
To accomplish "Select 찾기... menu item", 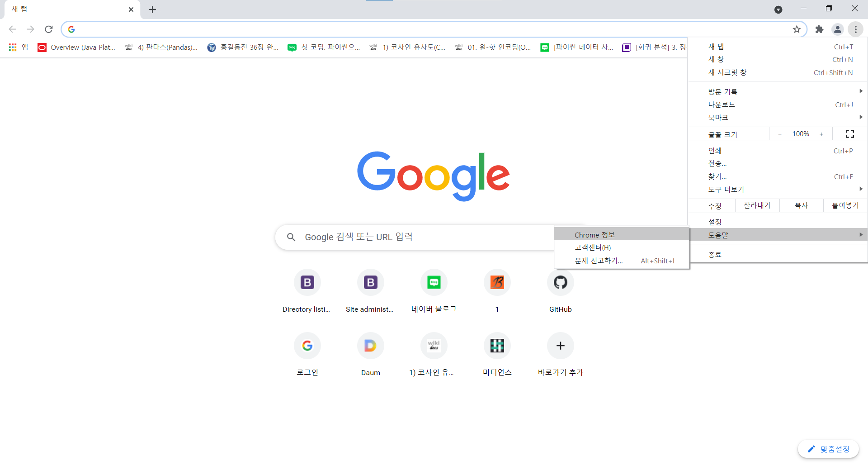I will point(778,176).
